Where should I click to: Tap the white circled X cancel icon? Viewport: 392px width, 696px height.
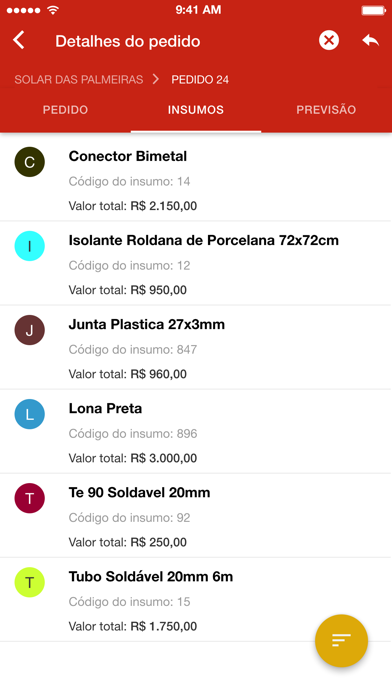point(329,40)
